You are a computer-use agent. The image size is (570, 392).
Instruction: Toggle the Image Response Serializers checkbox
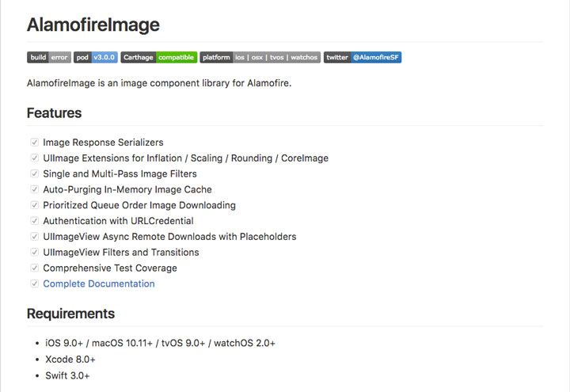tap(35, 143)
